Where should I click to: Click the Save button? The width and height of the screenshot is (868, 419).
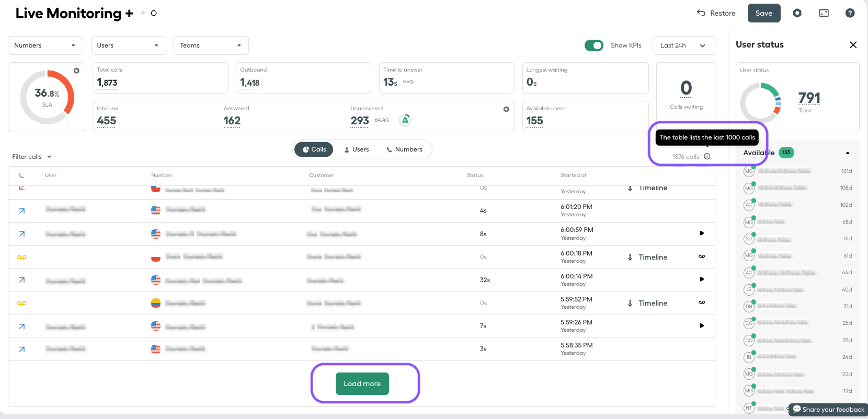[763, 13]
